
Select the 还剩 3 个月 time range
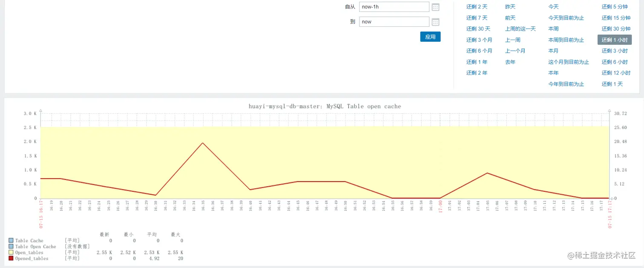tap(479, 40)
